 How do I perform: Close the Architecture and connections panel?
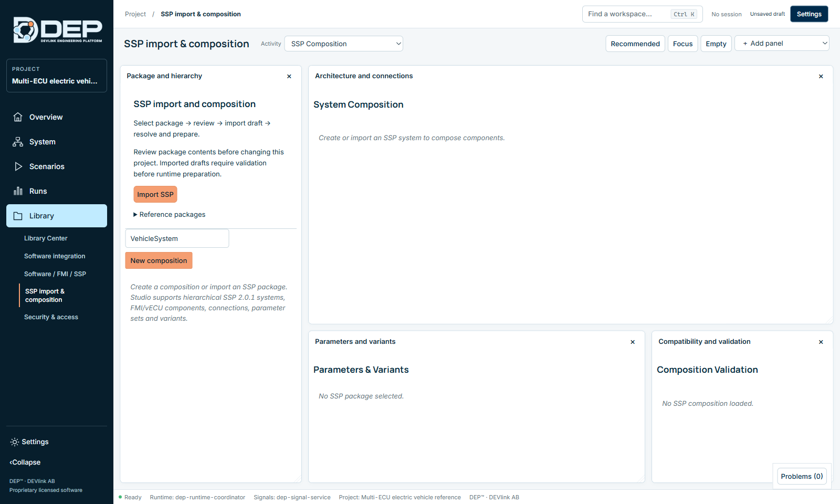coord(821,77)
